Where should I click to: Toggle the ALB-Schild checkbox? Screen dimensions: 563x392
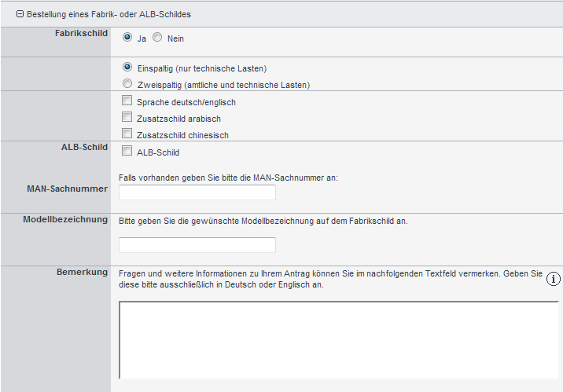(x=127, y=151)
